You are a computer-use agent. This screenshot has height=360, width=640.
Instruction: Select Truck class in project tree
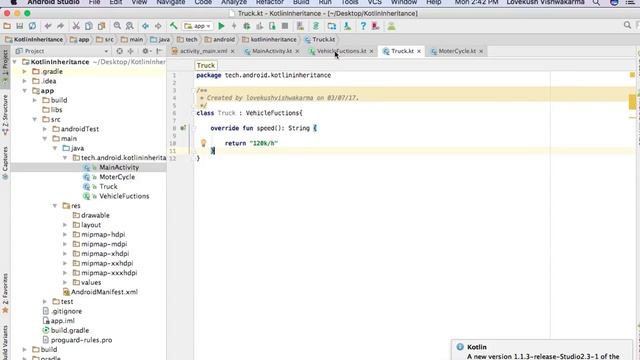pyautogui.click(x=108, y=186)
